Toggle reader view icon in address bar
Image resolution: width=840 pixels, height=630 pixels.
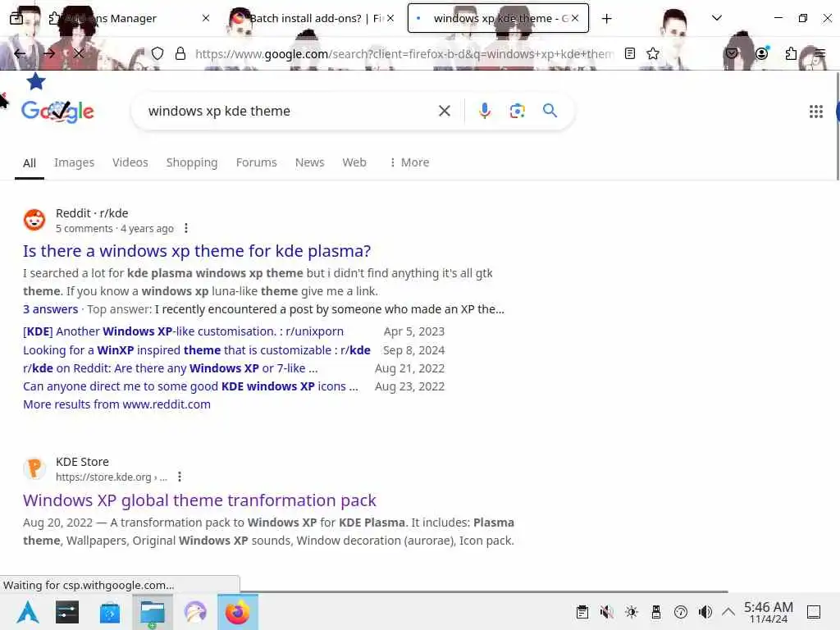pyautogui.click(x=630, y=53)
